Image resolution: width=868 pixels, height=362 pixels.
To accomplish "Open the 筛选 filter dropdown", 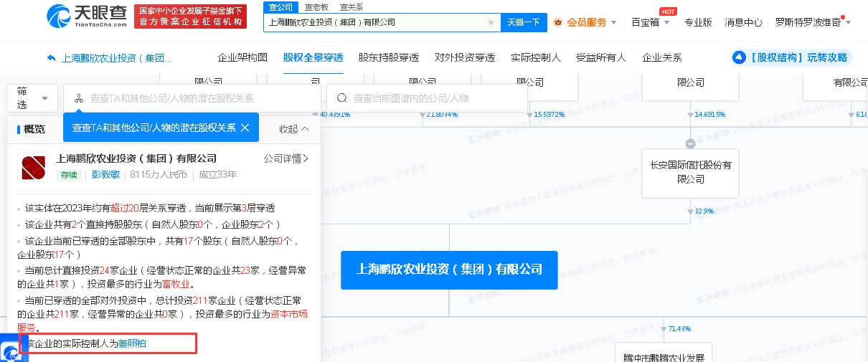I will pyautogui.click(x=32, y=97).
